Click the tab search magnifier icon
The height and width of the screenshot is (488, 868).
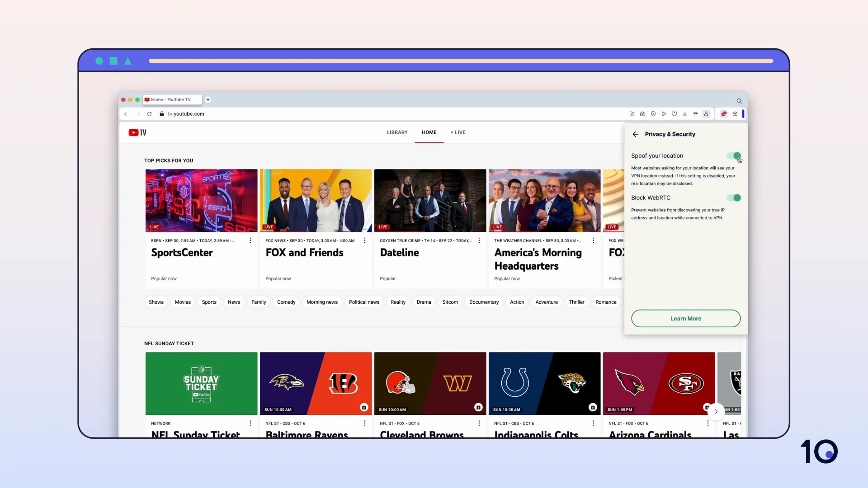[739, 101]
